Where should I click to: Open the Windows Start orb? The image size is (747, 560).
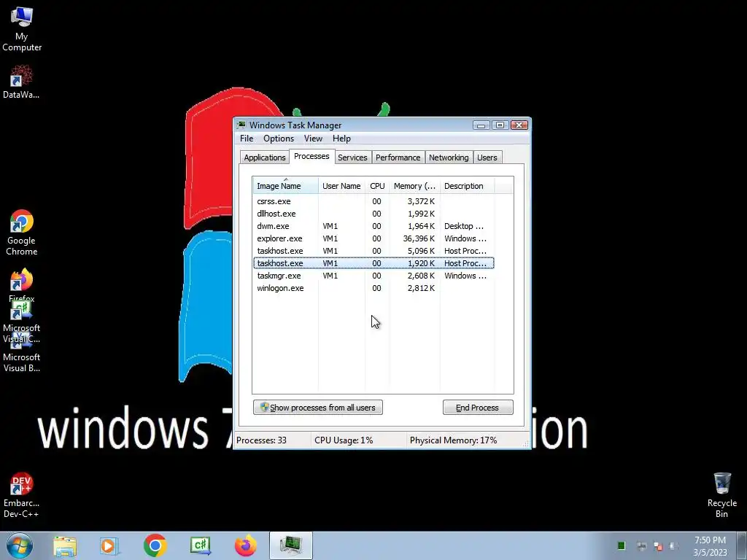[x=20, y=545]
